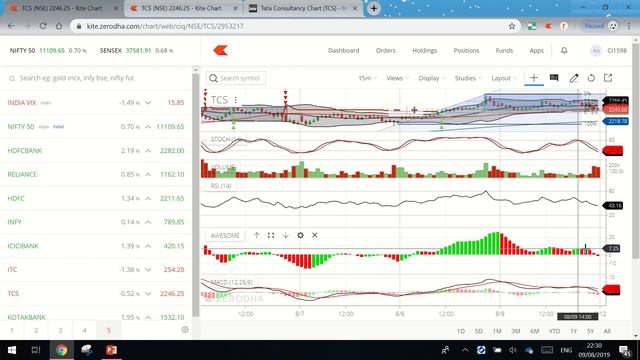The image size is (640, 360).
Task: Move the AWESOME panel down
Action: (285, 235)
